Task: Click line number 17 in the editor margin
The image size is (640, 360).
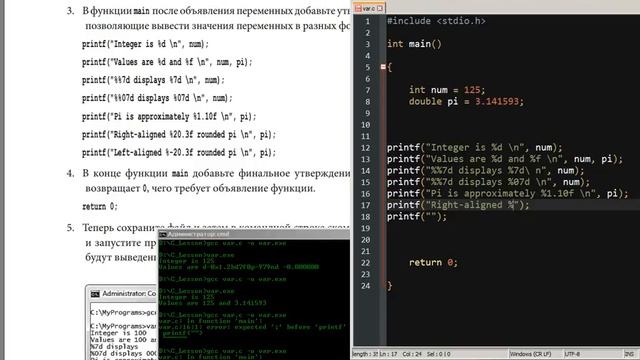Action: (x=365, y=205)
